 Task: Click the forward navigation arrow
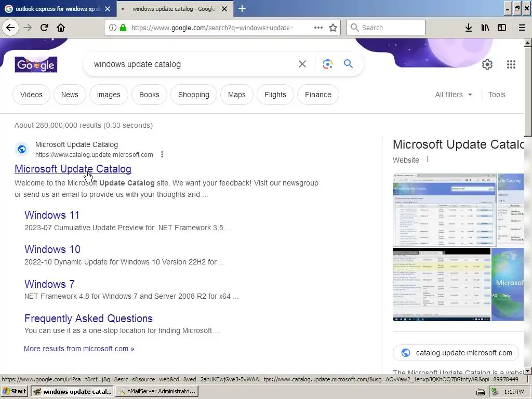pos(28,28)
